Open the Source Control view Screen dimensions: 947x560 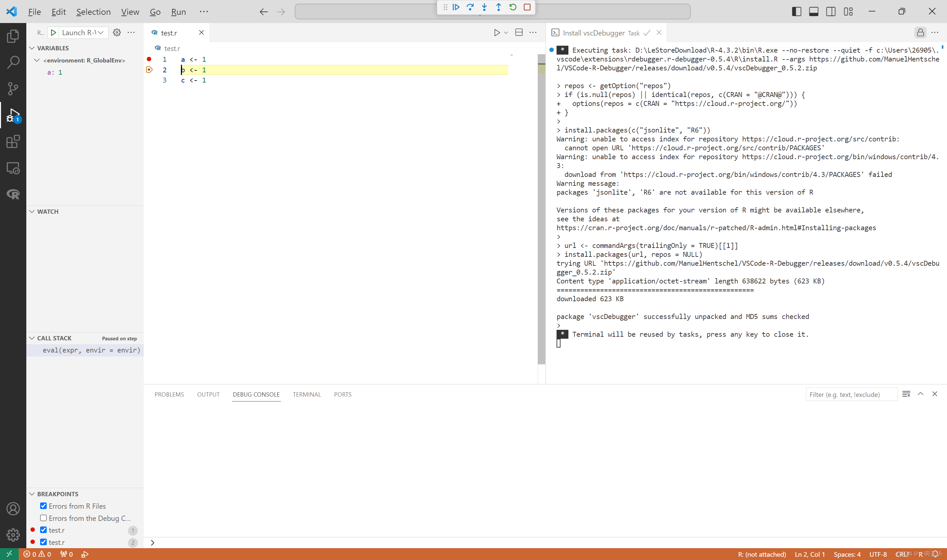[13, 89]
